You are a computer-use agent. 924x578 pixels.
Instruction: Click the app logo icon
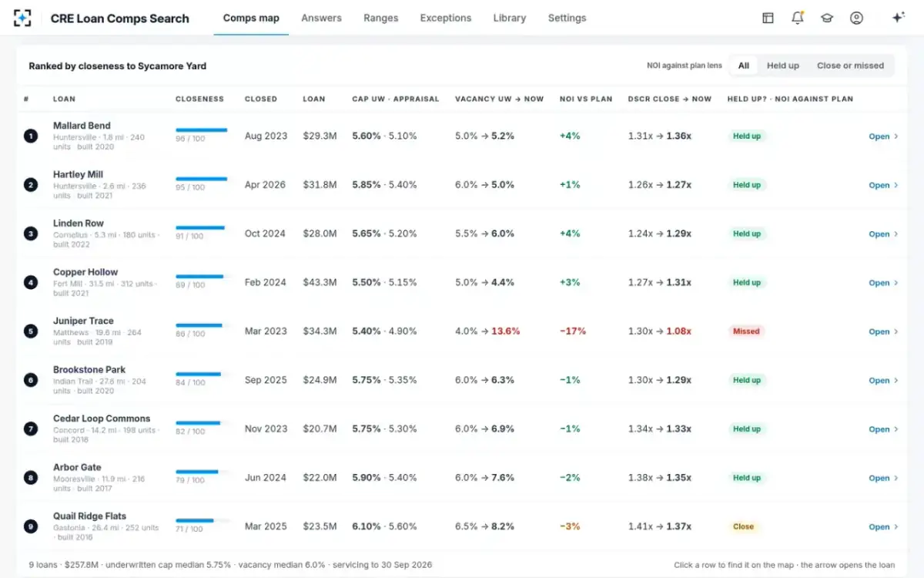click(23, 18)
